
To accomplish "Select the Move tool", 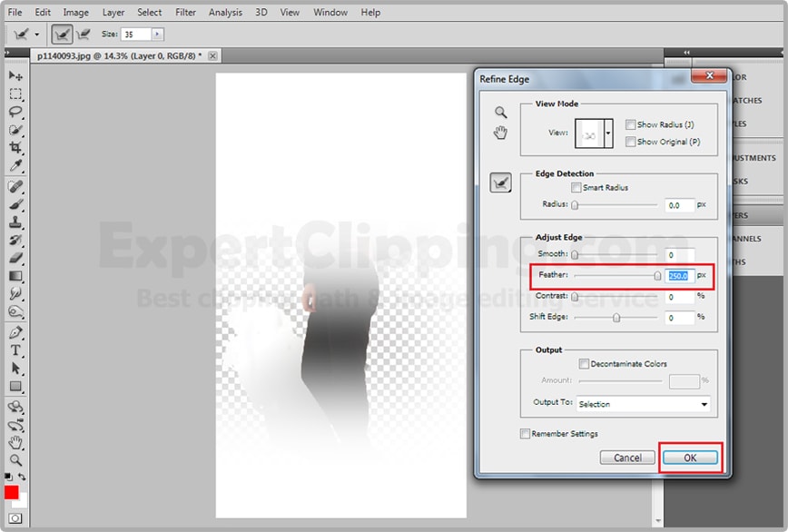I will coord(15,76).
